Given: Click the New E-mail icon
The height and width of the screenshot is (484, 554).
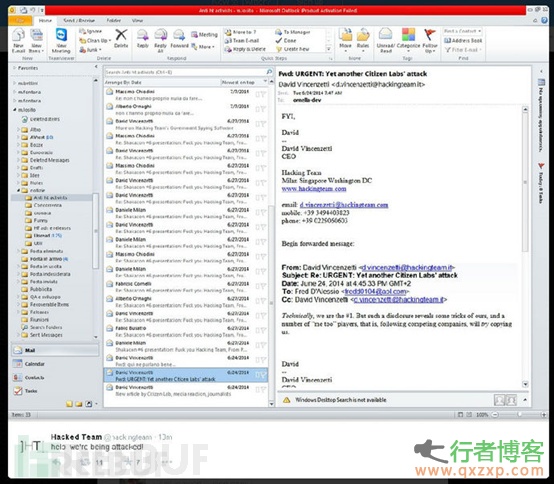Looking at the screenshot, I should [x=18, y=41].
